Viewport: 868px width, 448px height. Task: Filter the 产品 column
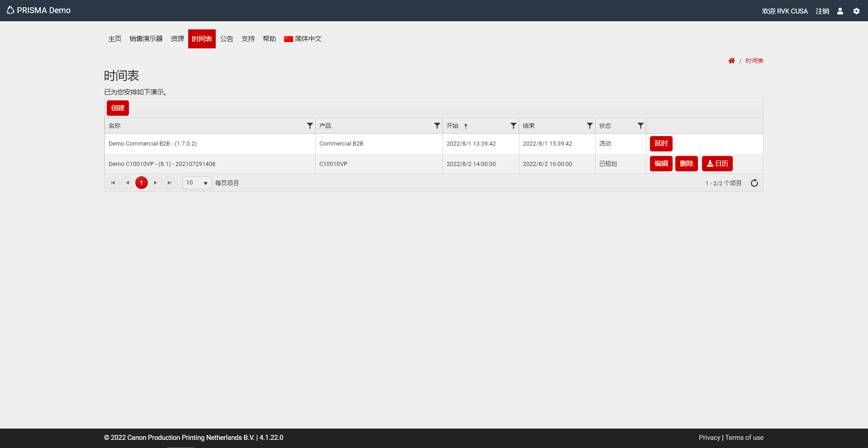point(437,126)
